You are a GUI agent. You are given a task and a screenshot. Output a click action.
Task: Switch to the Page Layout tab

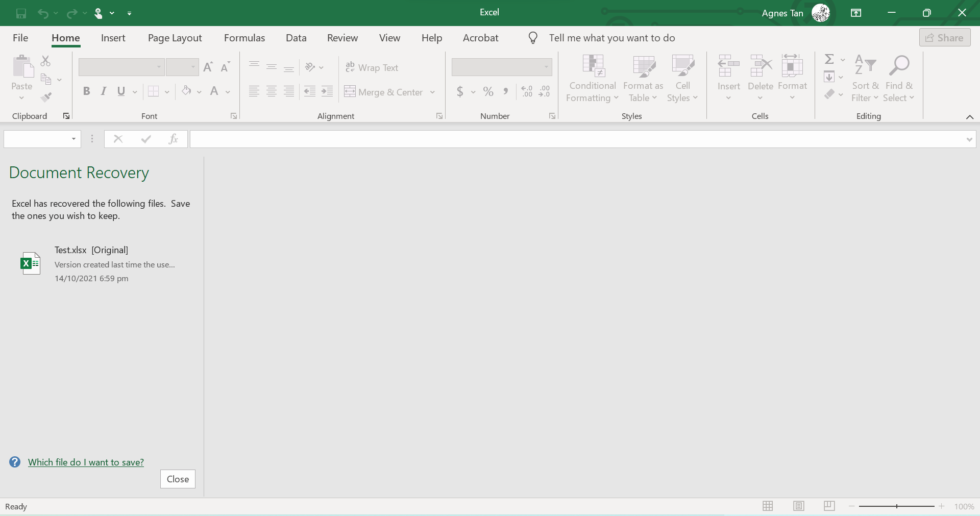click(x=175, y=38)
